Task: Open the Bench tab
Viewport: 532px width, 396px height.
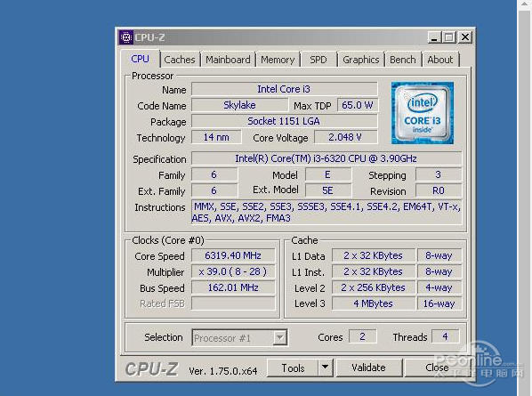Action: point(403,60)
